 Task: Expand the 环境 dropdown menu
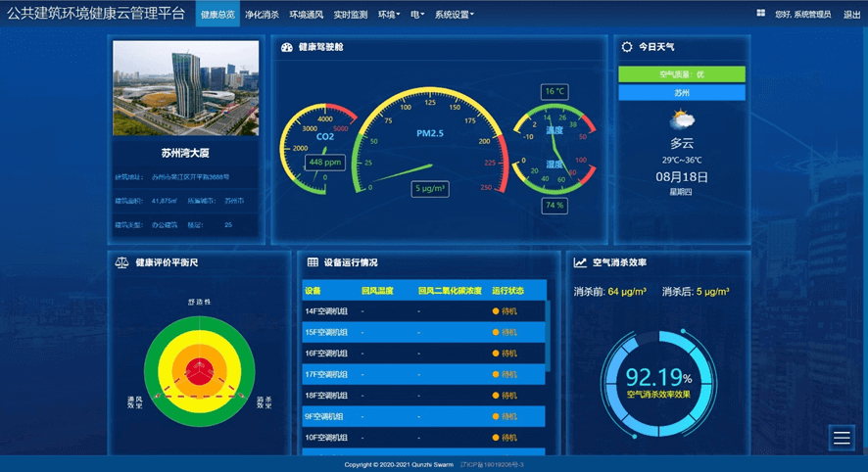coord(389,15)
